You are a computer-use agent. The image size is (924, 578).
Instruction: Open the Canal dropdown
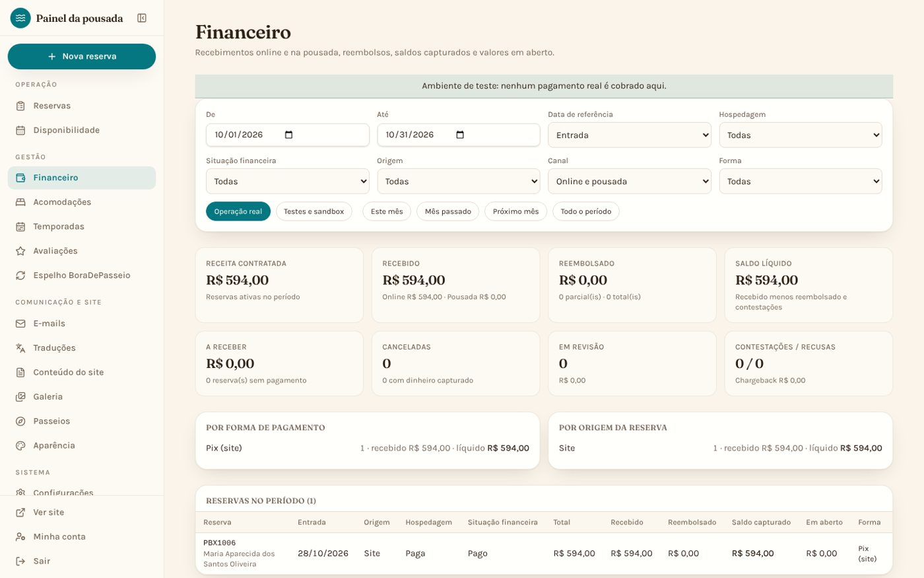pyautogui.click(x=630, y=182)
